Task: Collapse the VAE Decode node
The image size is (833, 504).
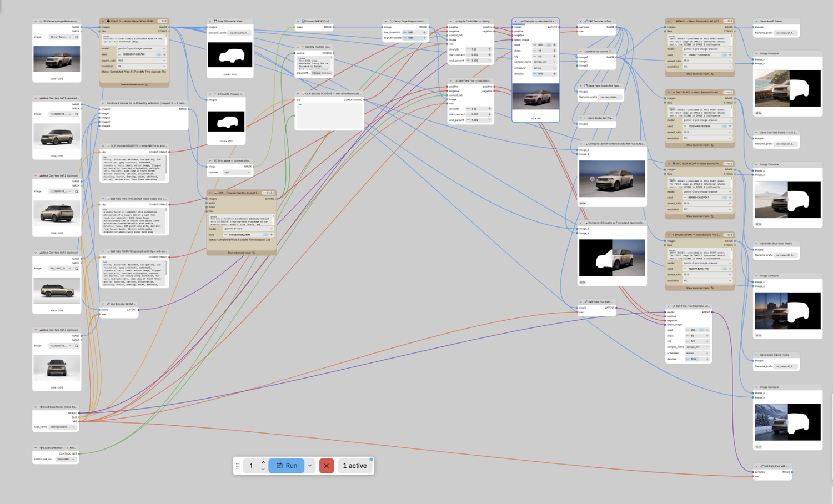Action: pyautogui.click(x=581, y=21)
